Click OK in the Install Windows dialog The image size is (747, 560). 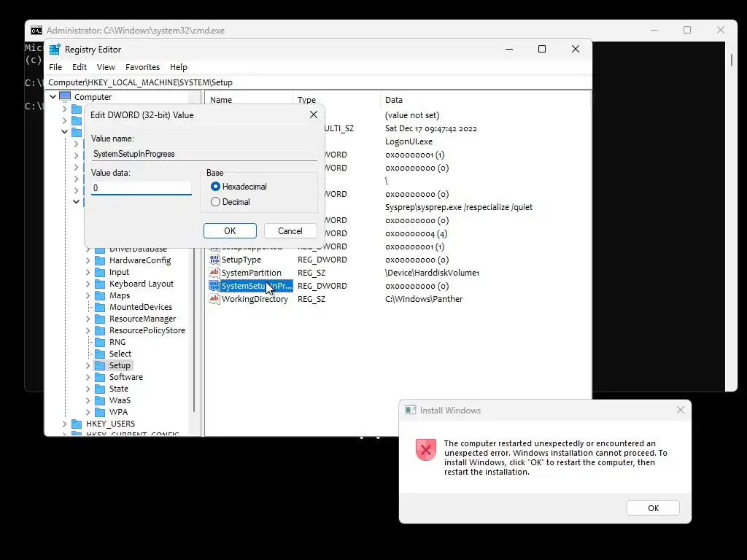click(x=653, y=508)
